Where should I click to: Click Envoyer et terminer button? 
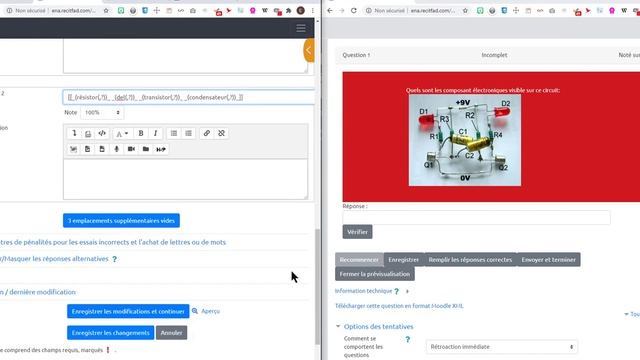point(549,260)
